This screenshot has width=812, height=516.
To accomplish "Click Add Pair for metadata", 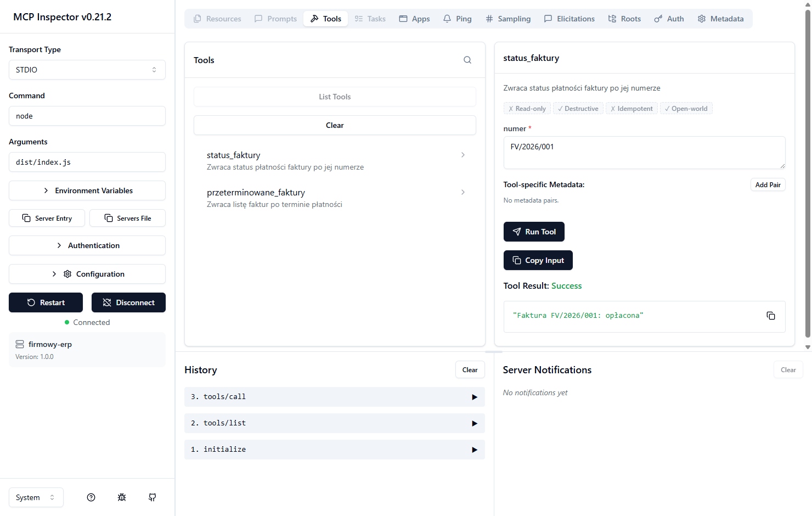I will click(x=768, y=184).
